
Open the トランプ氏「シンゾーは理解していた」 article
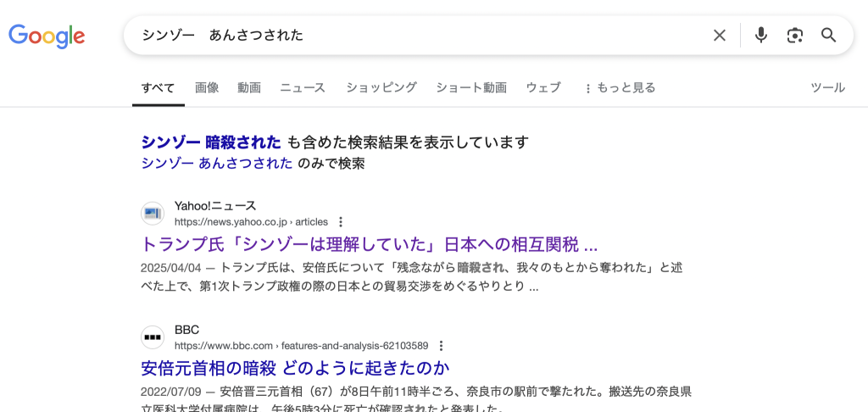point(370,244)
